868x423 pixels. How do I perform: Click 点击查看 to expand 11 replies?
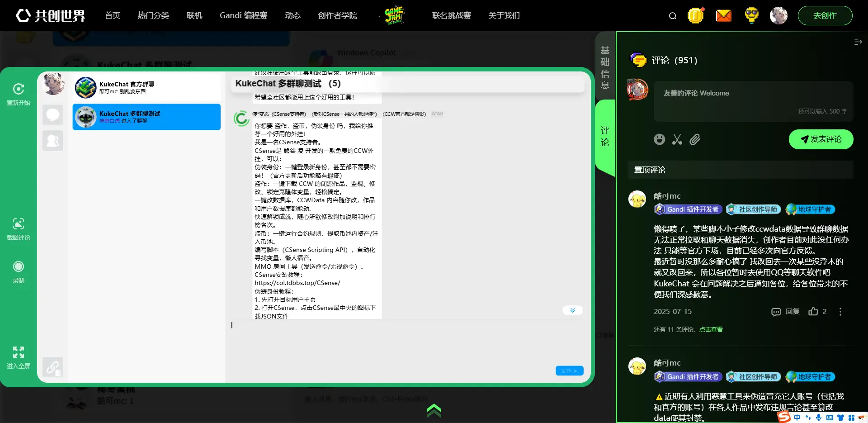(x=711, y=329)
